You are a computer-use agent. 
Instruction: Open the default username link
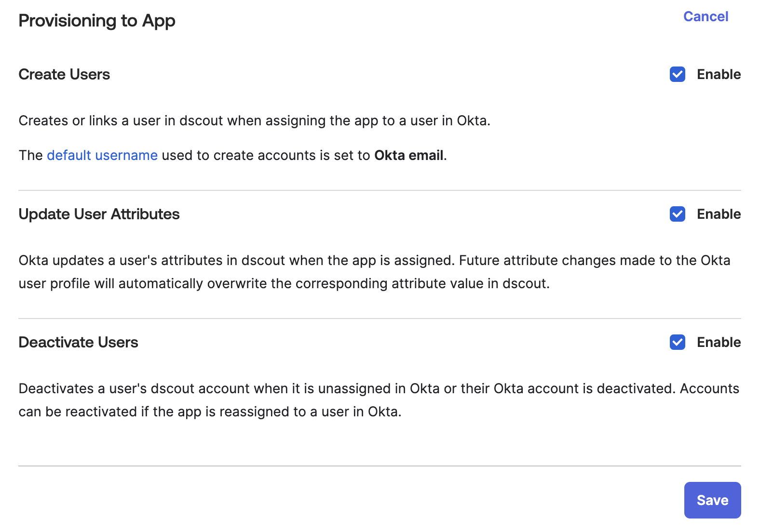click(102, 155)
